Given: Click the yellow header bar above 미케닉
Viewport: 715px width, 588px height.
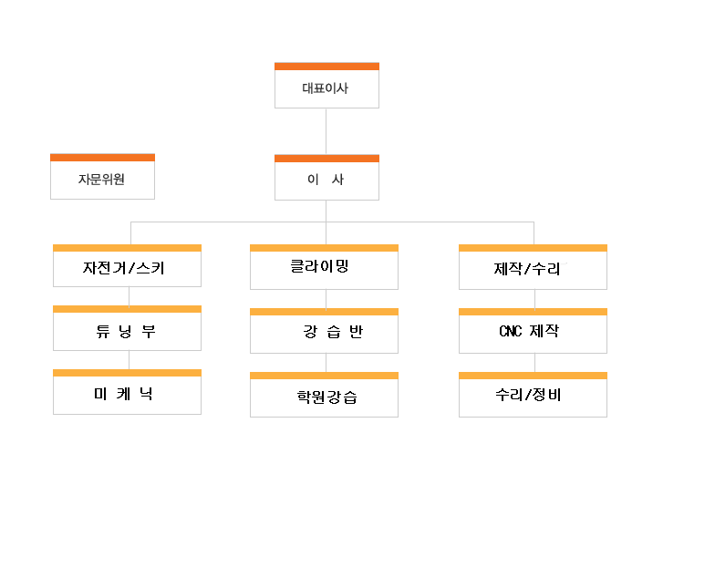Looking at the screenshot, I should (128, 373).
